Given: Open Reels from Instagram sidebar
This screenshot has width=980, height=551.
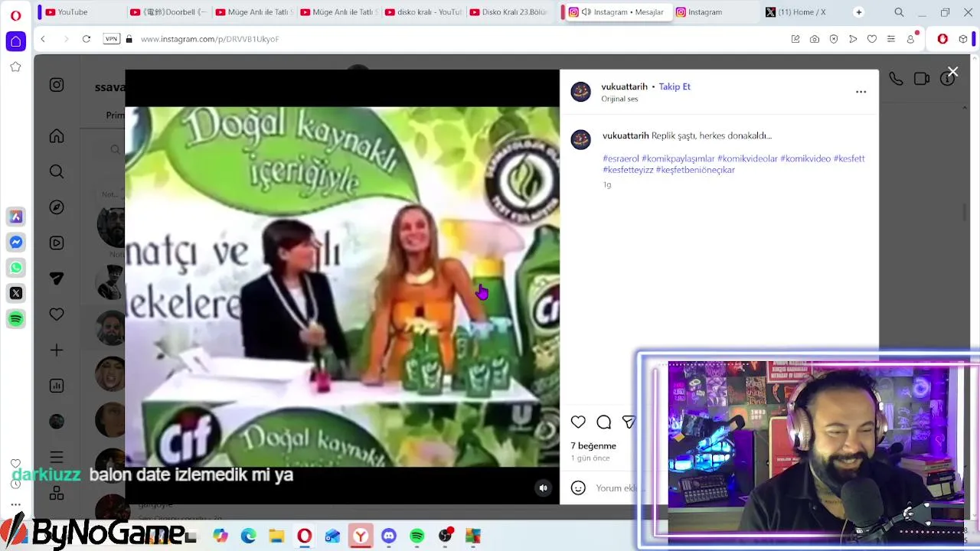Looking at the screenshot, I should (x=57, y=243).
